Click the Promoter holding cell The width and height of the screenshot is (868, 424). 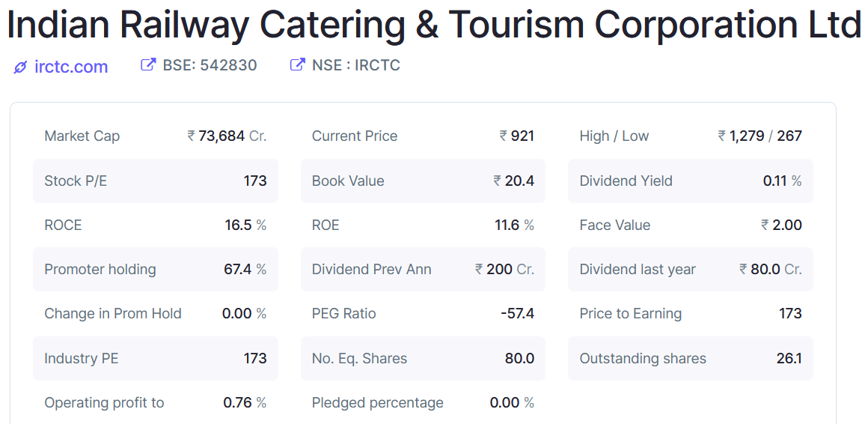tap(155, 270)
